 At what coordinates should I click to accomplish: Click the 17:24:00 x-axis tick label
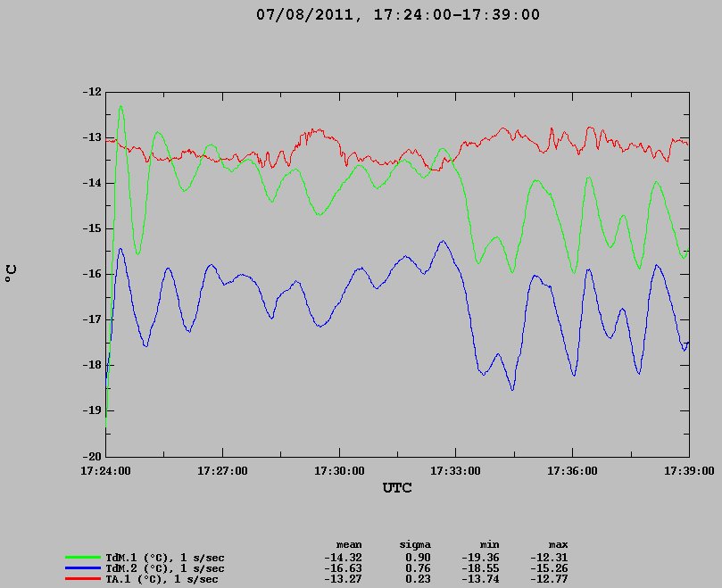(105, 471)
